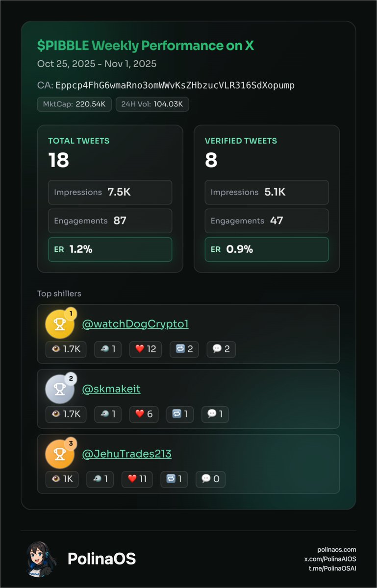Open the x.com/PolinaAIOS link
Image resolution: width=377 pixels, height=588 pixels.
[x=329, y=559]
